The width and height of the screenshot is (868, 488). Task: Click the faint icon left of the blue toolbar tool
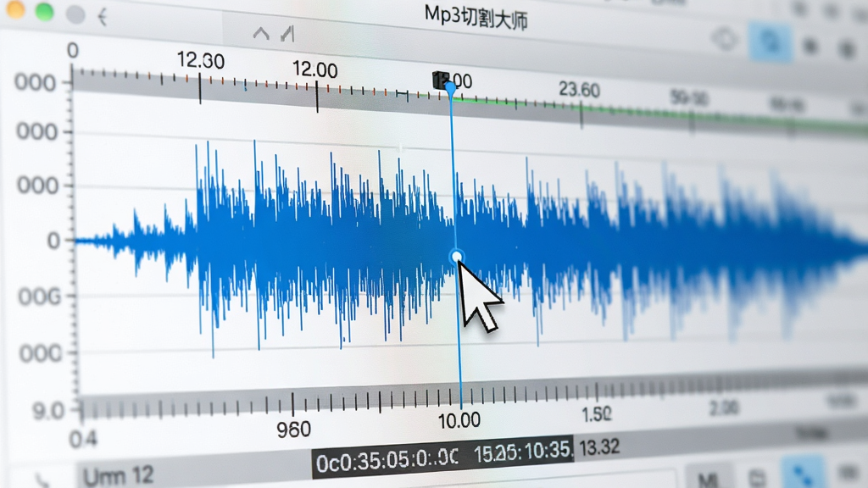[x=725, y=39]
